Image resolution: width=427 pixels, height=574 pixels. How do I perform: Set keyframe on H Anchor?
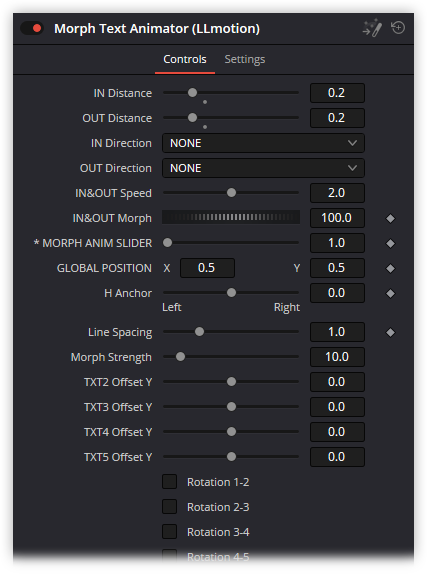point(390,293)
